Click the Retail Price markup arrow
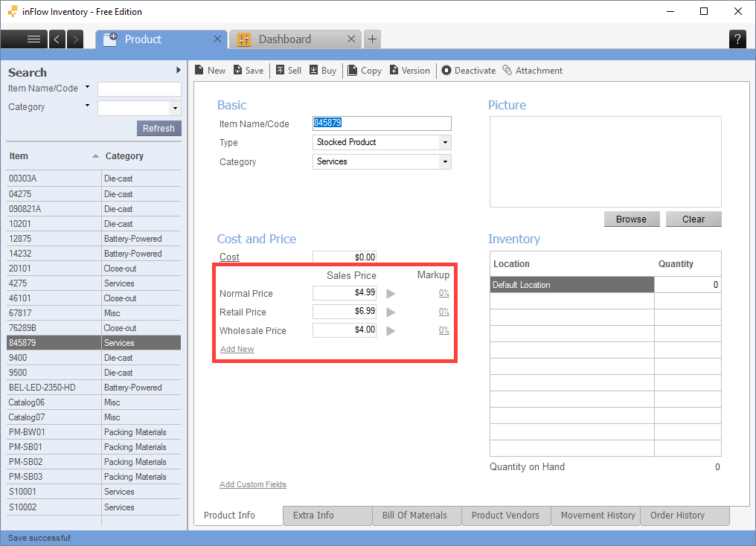The image size is (756, 546). tap(391, 312)
